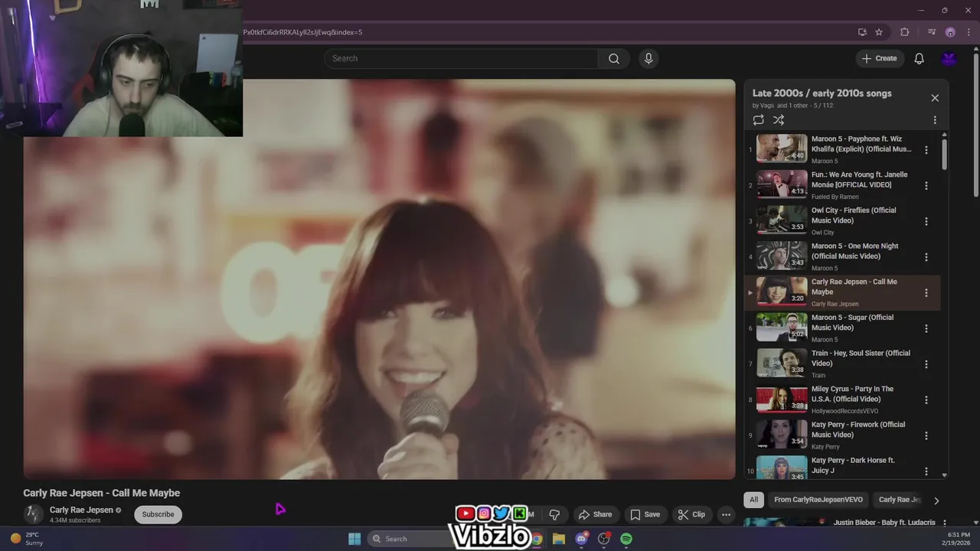Subscribe to Carly Rae Jepsen
The height and width of the screenshot is (551, 980).
click(x=158, y=514)
